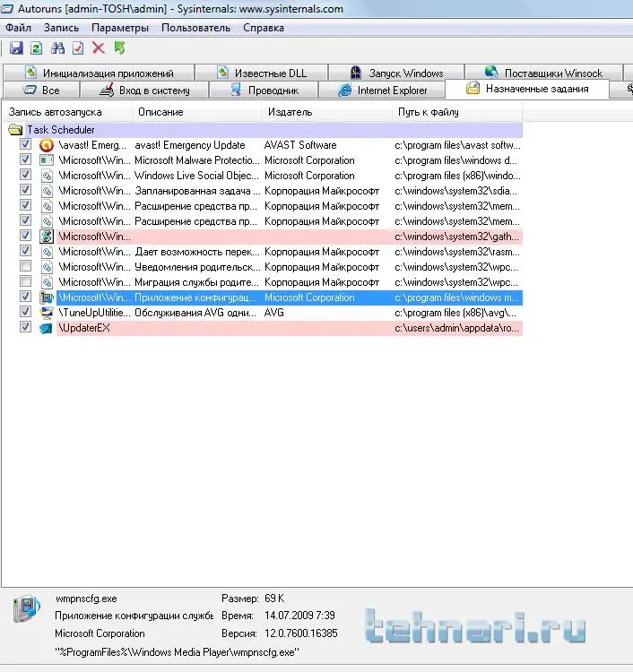The width and height of the screenshot is (633, 672).
Task: Click the Дает возможность перек... entry icon
Action: click(47, 252)
